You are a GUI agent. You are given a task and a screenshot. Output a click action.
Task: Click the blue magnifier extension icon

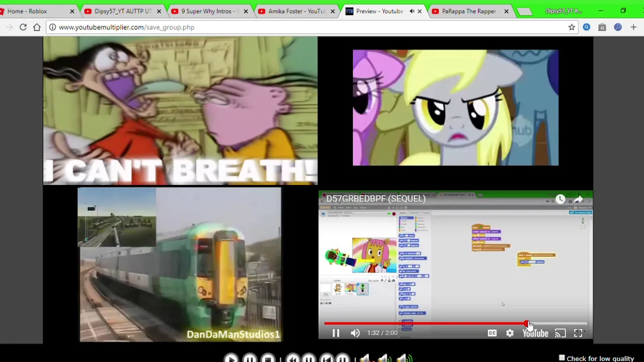tap(587, 27)
